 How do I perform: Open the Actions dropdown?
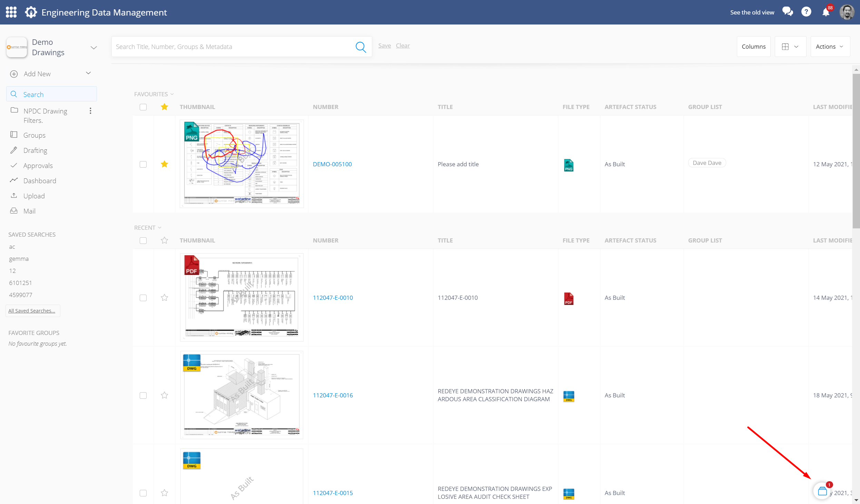point(830,47)
